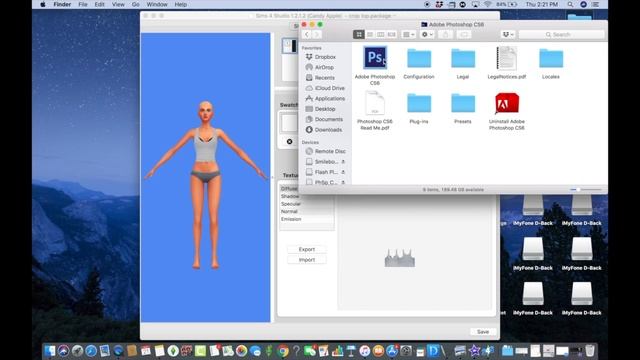Screen dimensions: 640x360
Task: Select Specular texture in Sims 4 Studio
Action: pos(291,204)
